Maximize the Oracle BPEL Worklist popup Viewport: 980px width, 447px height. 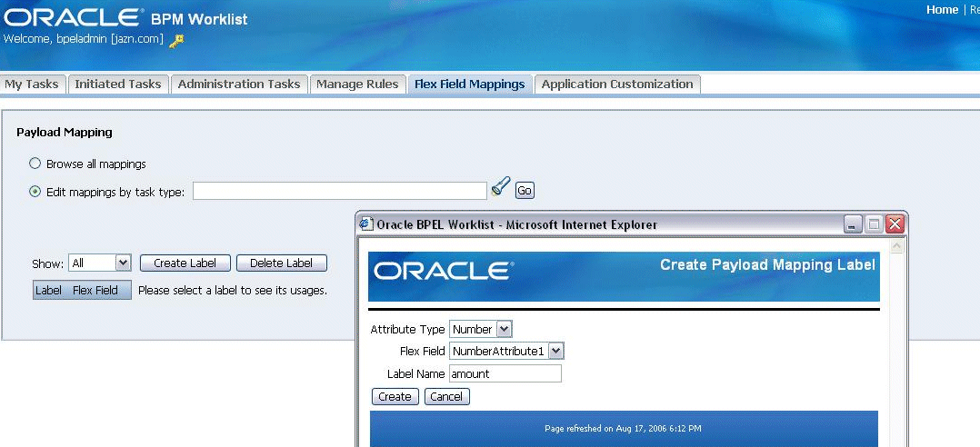[x=874, y=224]
